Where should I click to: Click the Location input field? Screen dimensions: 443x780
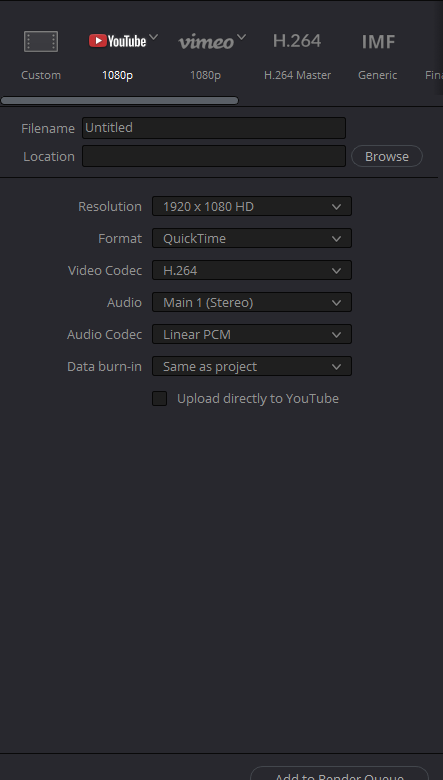(x=214, y=156)
